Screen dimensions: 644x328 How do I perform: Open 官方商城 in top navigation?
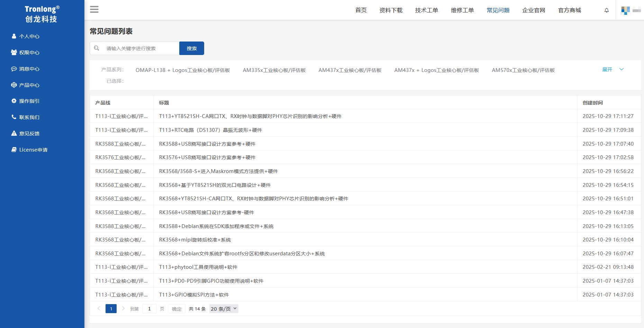pos(570,10)
